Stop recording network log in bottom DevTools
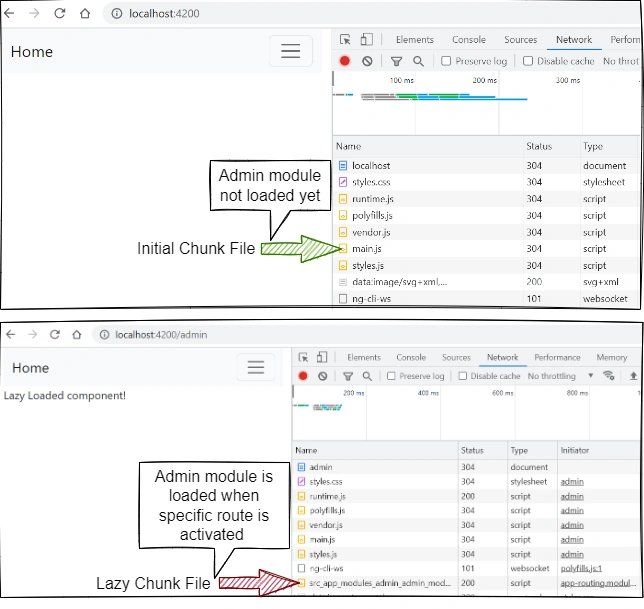Image resolution: width=644 pixels, height=609 pixels. (303, 376)
